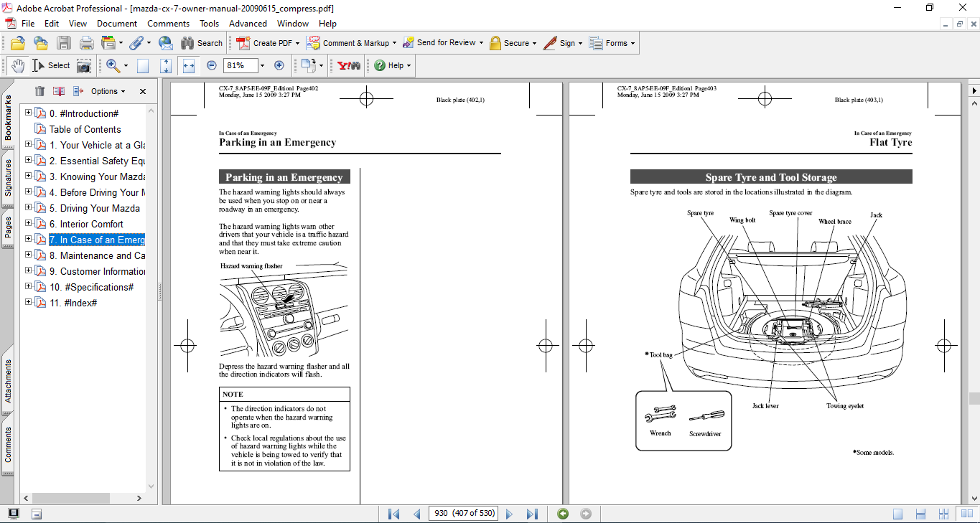Screen dimensions: 980x523
Task: Select the Hand tool
Action: [x=17, y=65]
